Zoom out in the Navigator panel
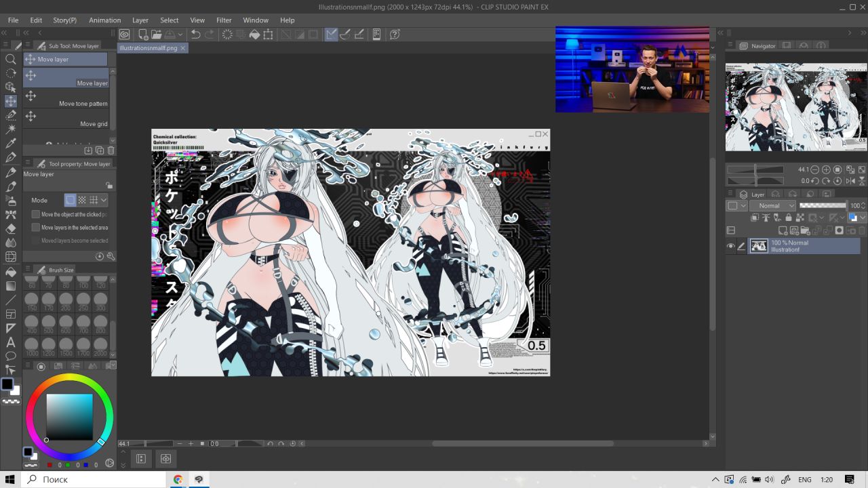This screenshot has width=868, height=488. (x=814, y=169)
